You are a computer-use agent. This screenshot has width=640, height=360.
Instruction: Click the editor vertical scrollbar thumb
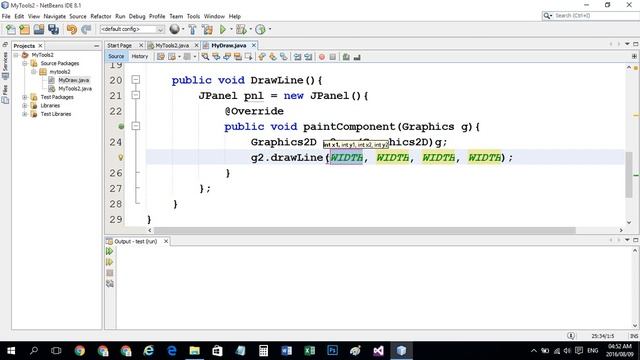pos(629,174)
